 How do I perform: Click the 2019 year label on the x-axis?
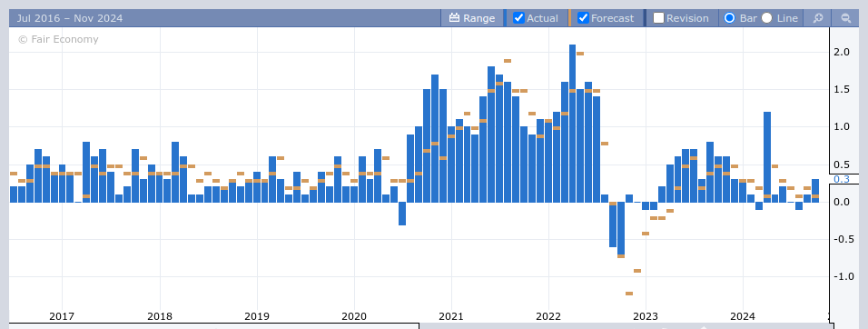point(257,316)
